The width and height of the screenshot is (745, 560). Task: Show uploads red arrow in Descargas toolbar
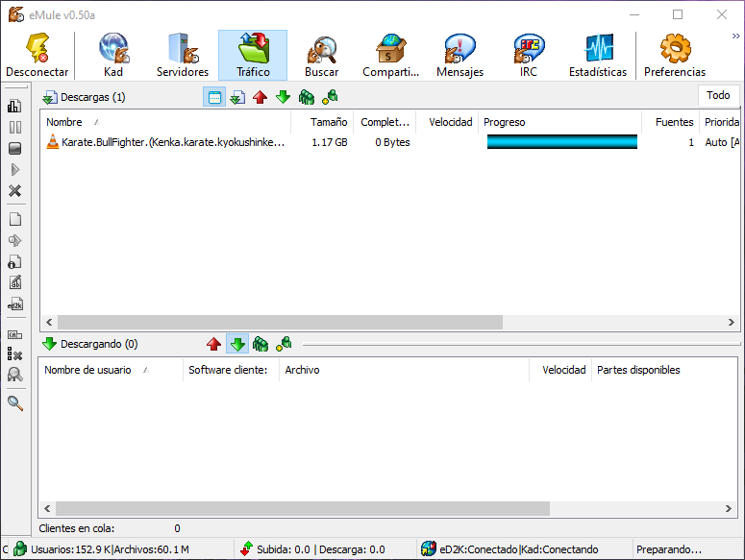coord(260,97)
